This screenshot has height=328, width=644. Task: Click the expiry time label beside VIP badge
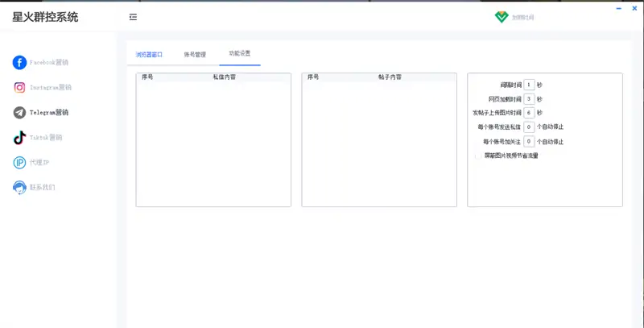point(522,18)
